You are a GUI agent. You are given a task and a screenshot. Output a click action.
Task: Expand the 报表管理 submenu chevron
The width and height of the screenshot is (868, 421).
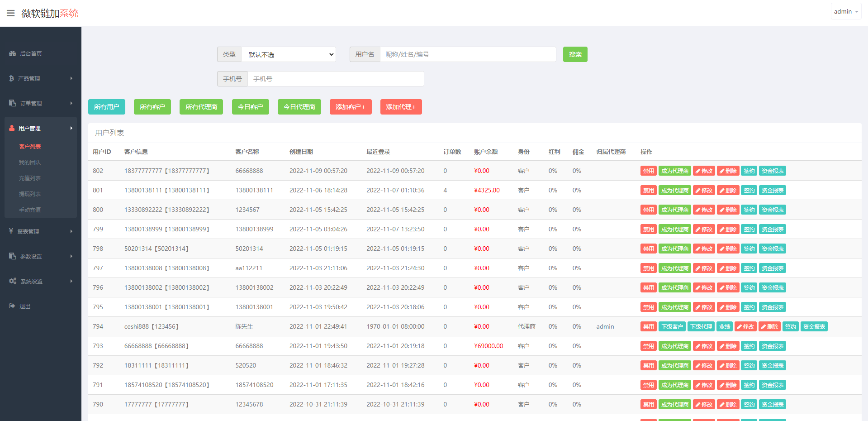(71, 231)
